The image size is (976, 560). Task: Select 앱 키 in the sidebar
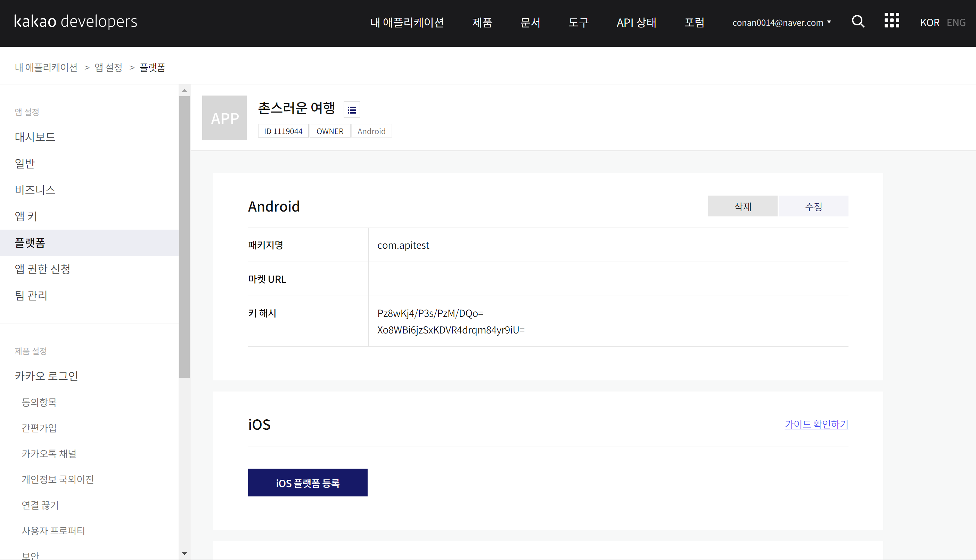click(x=89, y=216)
